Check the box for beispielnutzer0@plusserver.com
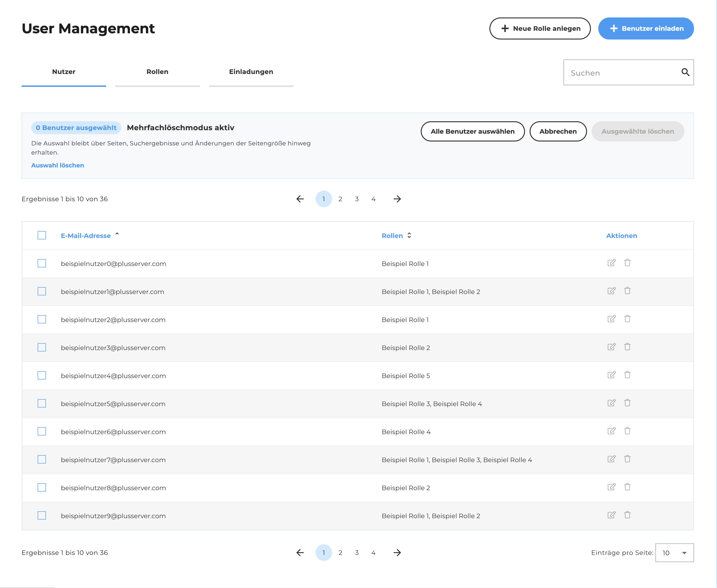Viewport: 717px width, 588px height. (x=42, y=263)
